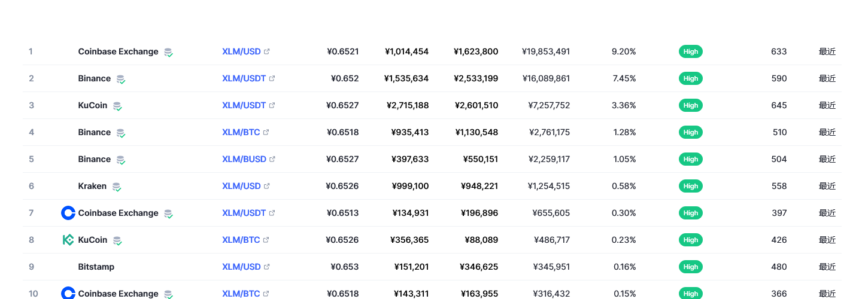868x299 pixels.
Task: Click external link icon after XLM/BUSD
Action: (272, 159)
